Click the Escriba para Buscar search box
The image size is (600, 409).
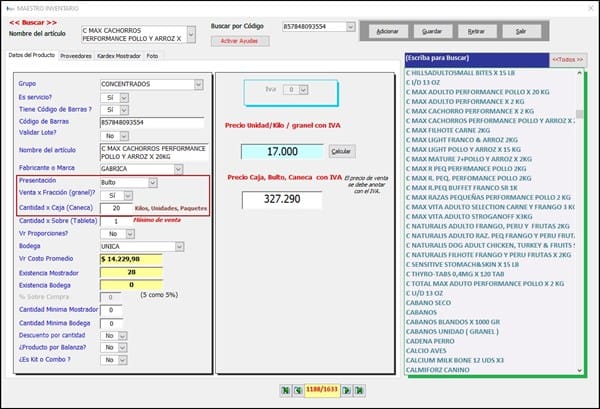(x=477, y=58)
